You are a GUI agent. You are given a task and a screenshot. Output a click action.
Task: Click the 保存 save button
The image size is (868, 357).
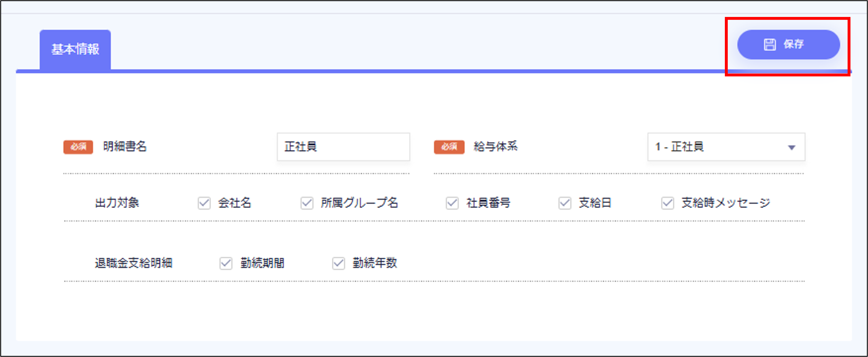(x=788, y=45)
